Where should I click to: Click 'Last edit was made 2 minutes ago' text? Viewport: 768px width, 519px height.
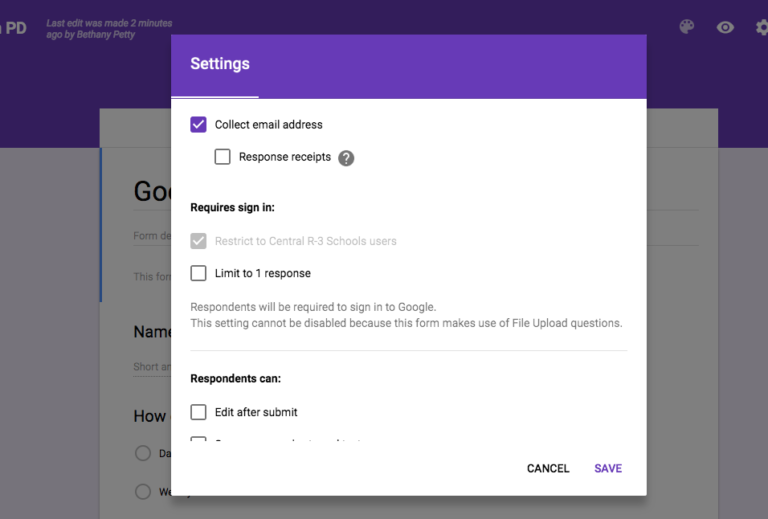[109, 28]
